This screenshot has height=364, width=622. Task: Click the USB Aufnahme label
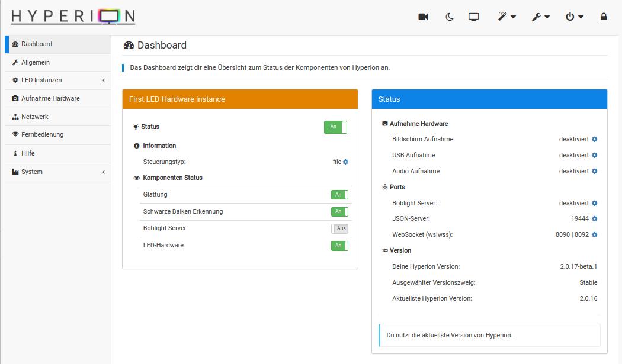coord(413,155)
